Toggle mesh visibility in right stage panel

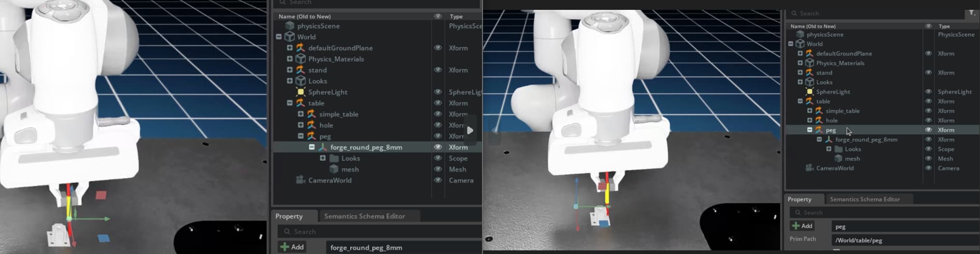click(x=928, y=159)
